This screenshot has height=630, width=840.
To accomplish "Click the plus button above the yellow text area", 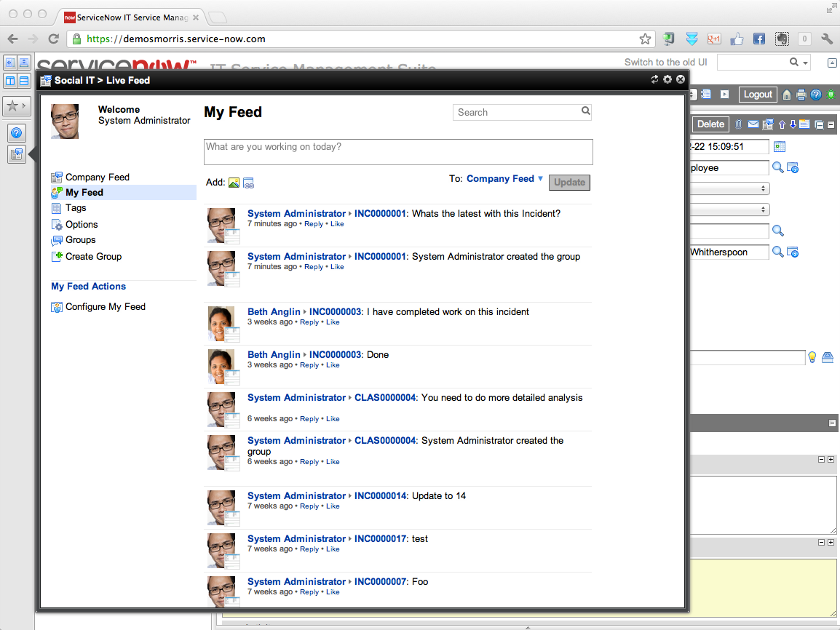I will (x=831, y=542).
